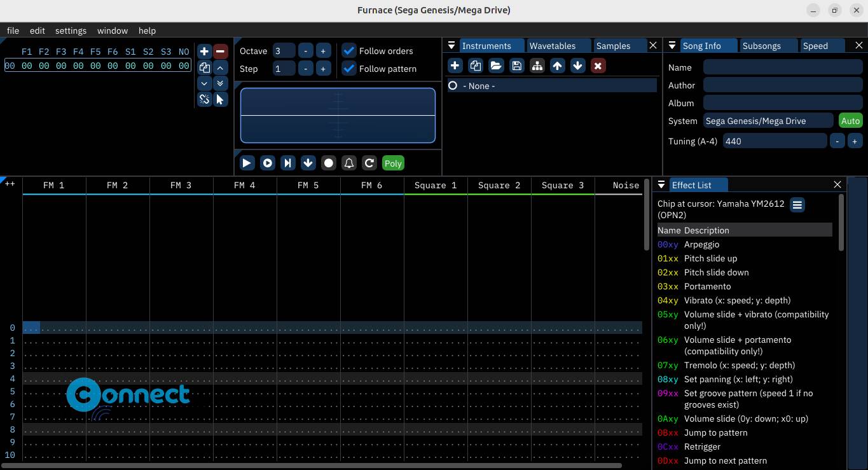
Task: Toggle the green Poly button
Action: (x=393, y=163)
